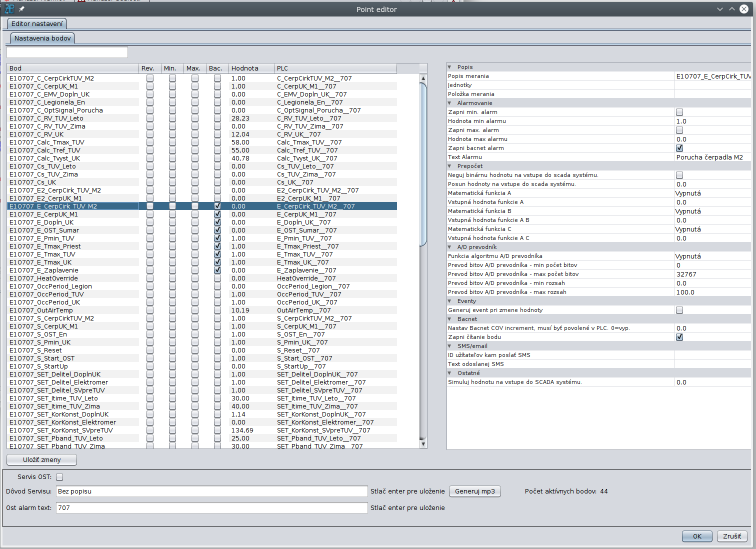Edit max rozsah value 100.0
Image resolution: width=756 pixels, height=549 pixels.
(712, 292)
